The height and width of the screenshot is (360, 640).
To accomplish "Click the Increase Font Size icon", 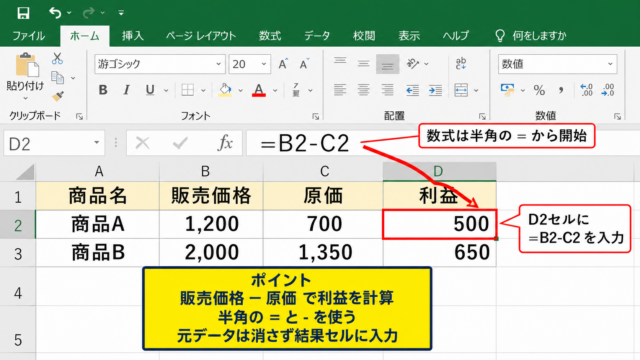I will point(283,64).
